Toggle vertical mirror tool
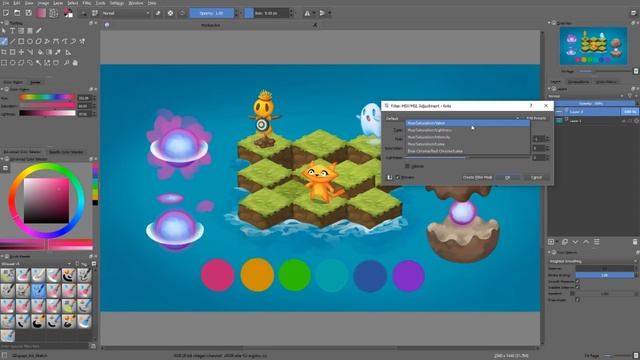This screenshot has height=360, width=640. click(322, 13)
